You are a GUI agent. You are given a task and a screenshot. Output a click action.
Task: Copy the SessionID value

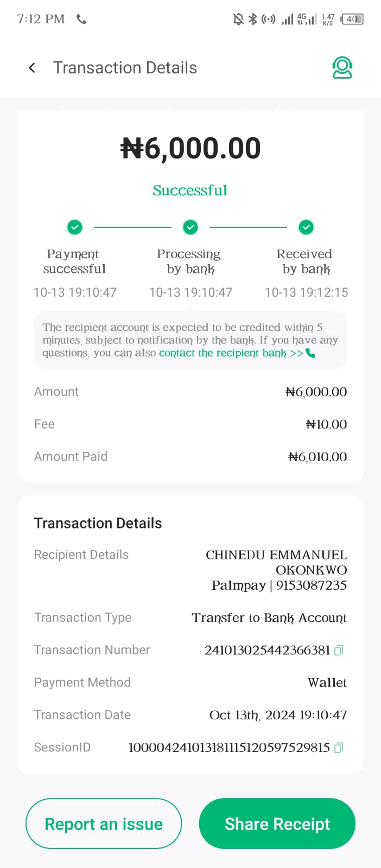pyautogui.click(x=339, y=748)
